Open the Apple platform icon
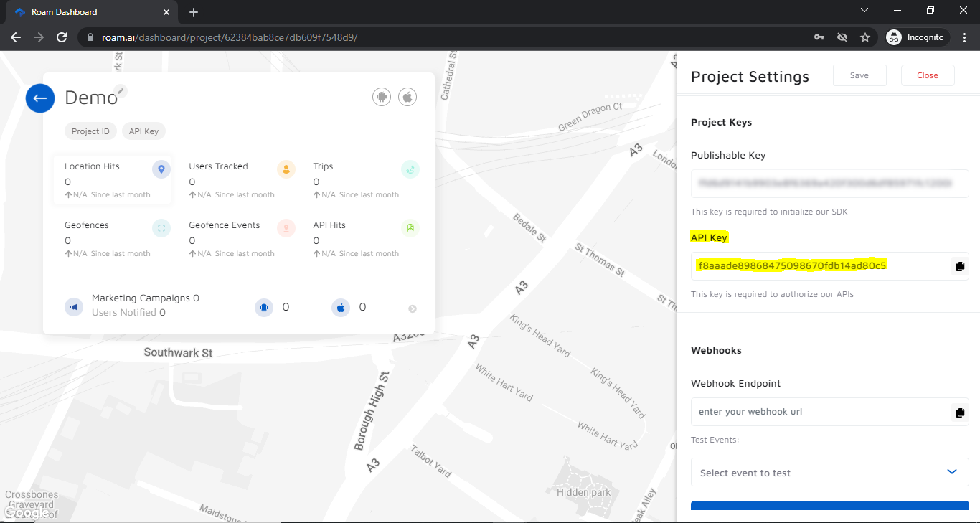Screen dimensions: 980x523 407,97
